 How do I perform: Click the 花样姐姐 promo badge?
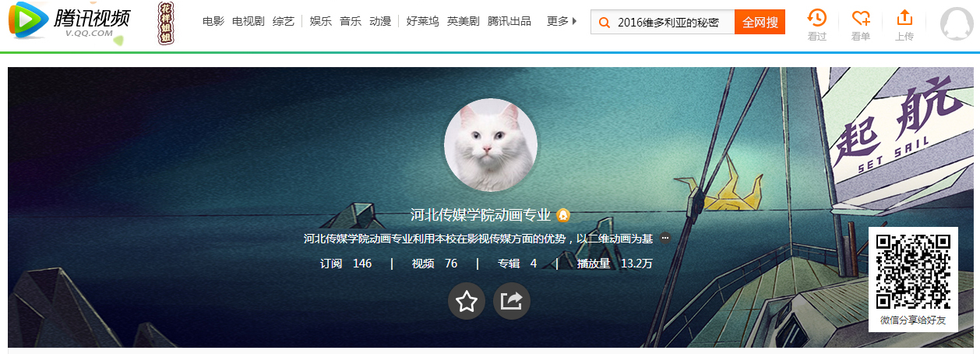click(165, 23)
